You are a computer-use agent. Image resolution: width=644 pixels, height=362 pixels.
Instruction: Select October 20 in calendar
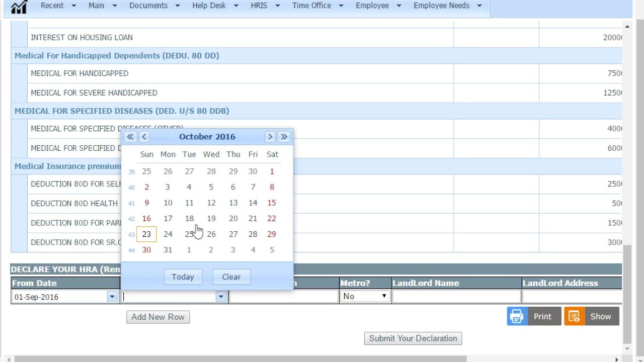(233, 219)
